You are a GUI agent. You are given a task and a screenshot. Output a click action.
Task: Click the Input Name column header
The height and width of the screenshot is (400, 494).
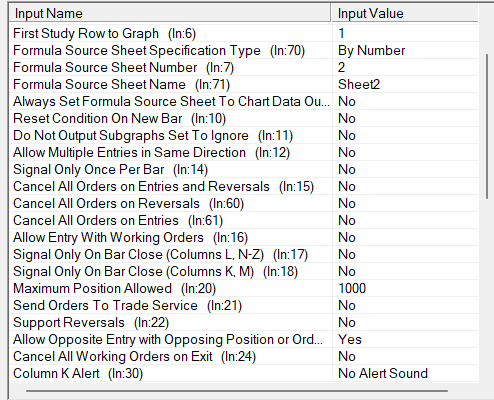[x=170, y=13]
